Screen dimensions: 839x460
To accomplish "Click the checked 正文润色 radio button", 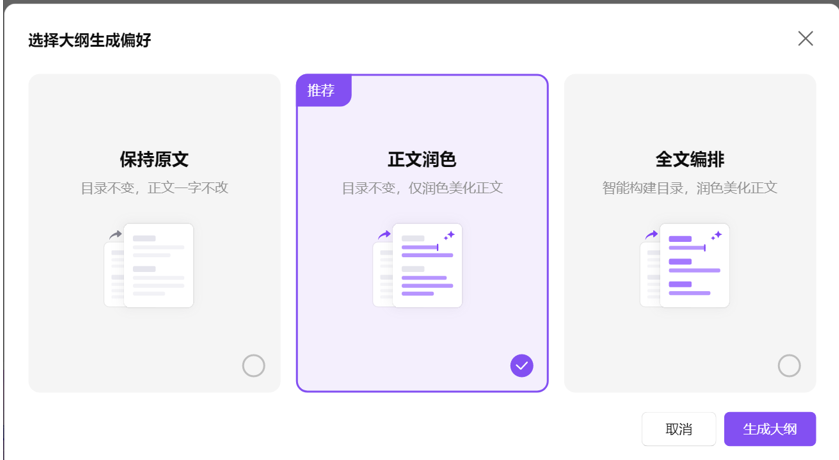I will pyautogui.click(x=522, y=366).
